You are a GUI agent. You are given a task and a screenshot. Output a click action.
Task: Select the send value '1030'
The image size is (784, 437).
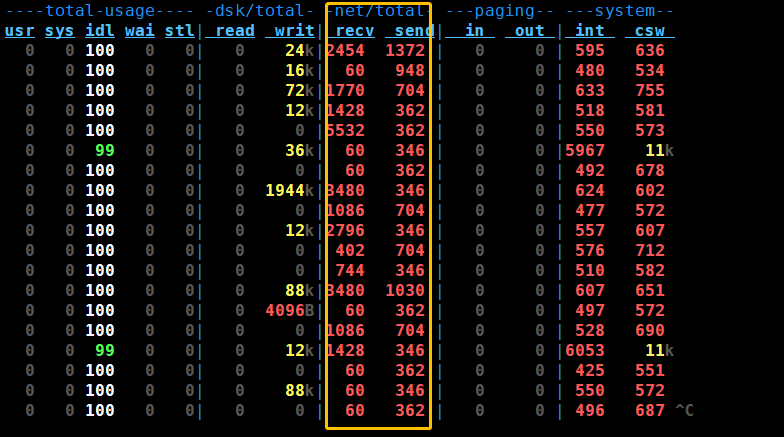[405, 290]
